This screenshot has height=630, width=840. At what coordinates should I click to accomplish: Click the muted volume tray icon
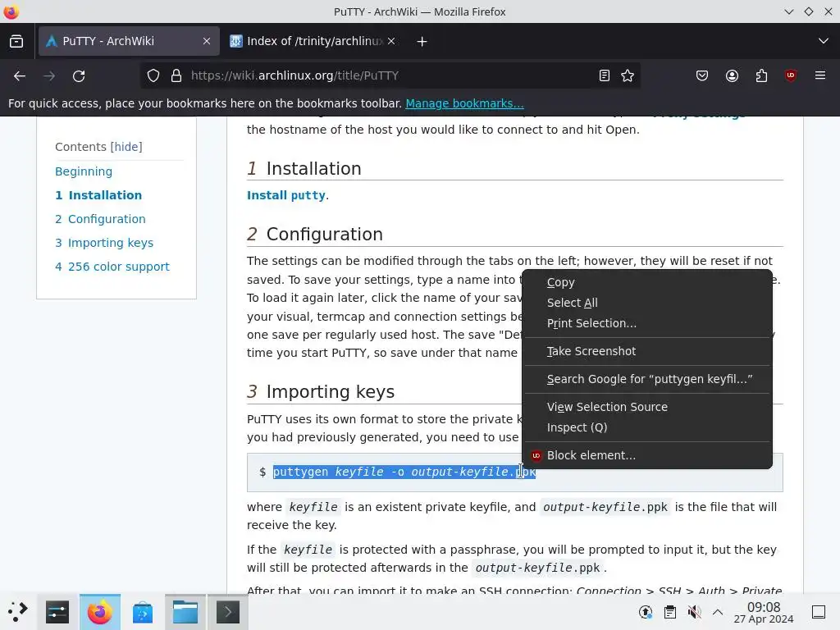tap(694, 612)
